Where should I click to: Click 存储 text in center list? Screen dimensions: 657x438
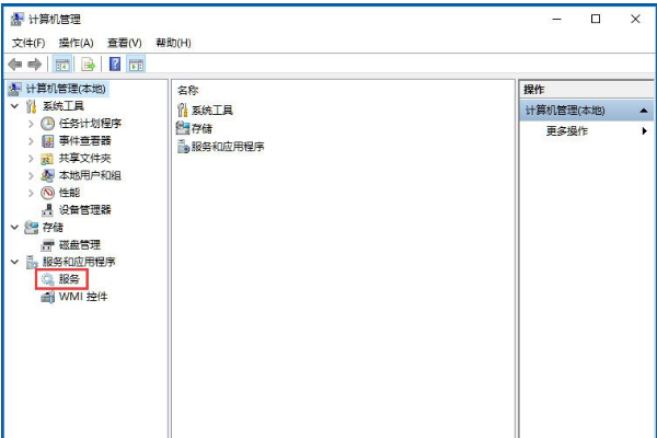tap(202, 128)
